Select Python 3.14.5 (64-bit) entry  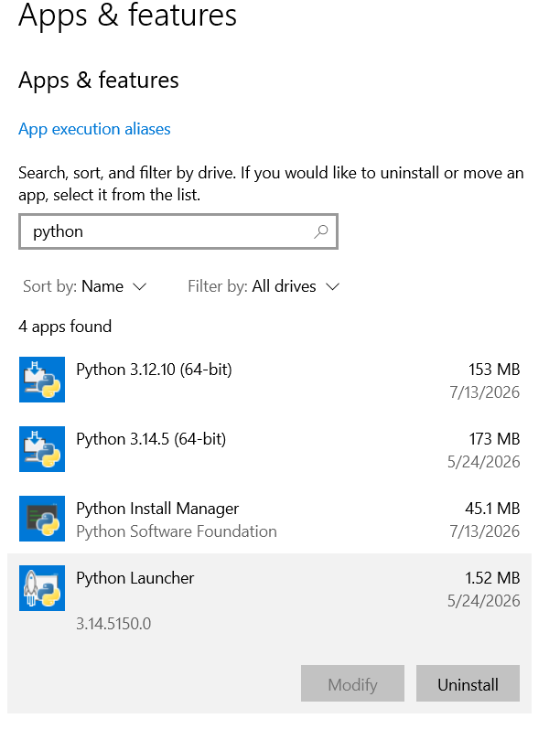269,449
